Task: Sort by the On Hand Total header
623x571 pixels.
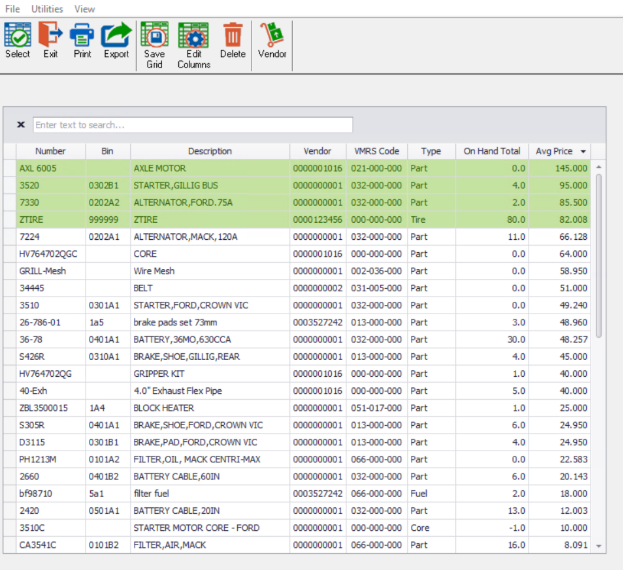Action: click(x=491, y=151)
